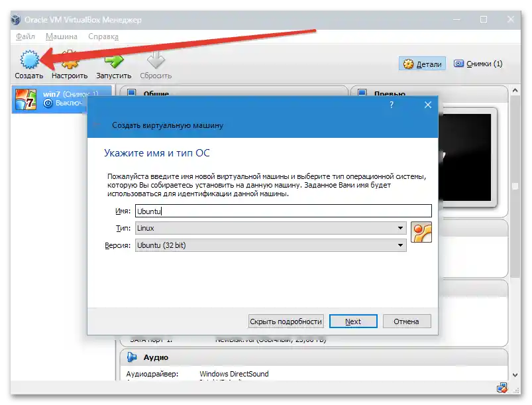Open the Справка menu
532x405 pixels.
(103, 36)
